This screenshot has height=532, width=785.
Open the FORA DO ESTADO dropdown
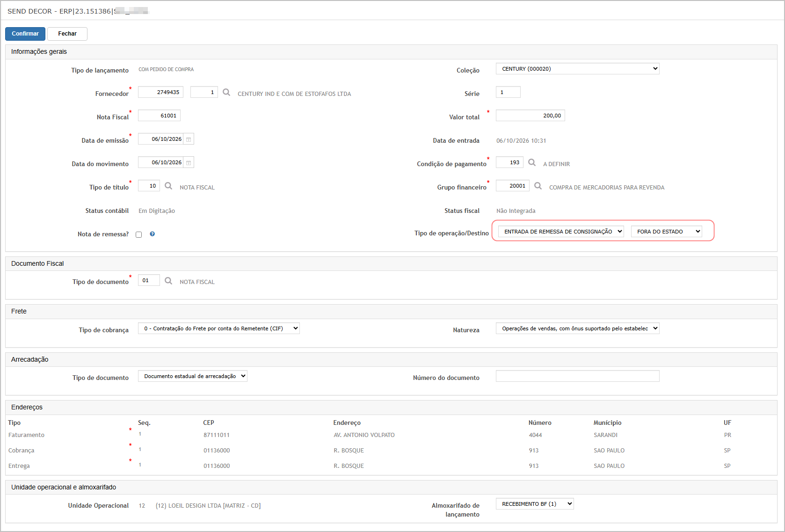coord(667,232)
